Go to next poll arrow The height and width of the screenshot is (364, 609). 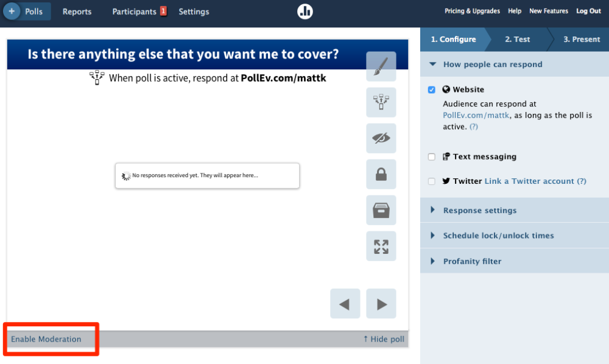pos(381,304)
